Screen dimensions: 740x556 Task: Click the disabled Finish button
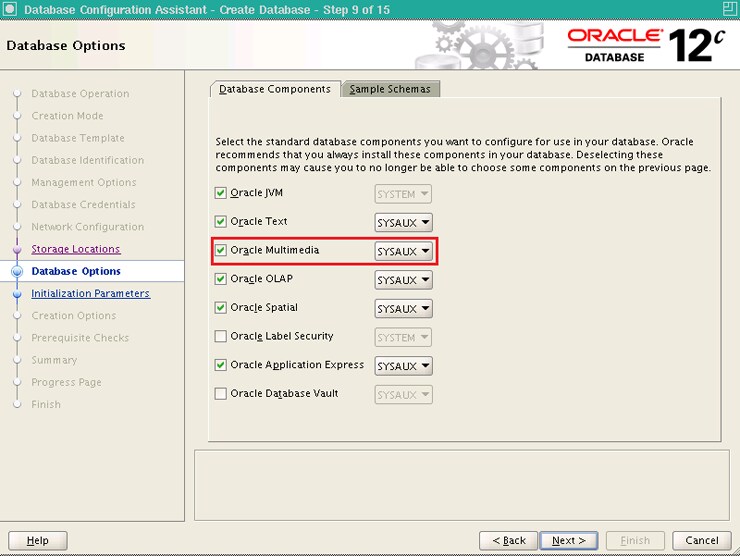point(635,540)
